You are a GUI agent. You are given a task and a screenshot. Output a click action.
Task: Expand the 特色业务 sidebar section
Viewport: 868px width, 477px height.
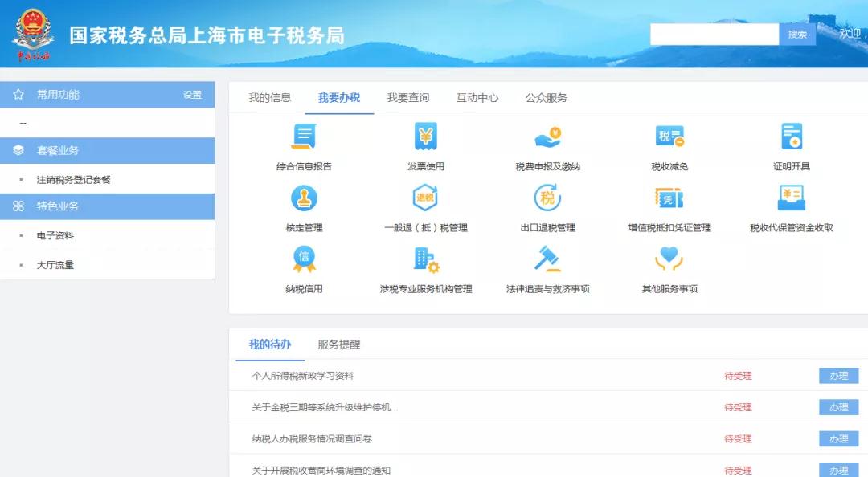(58, 206)
